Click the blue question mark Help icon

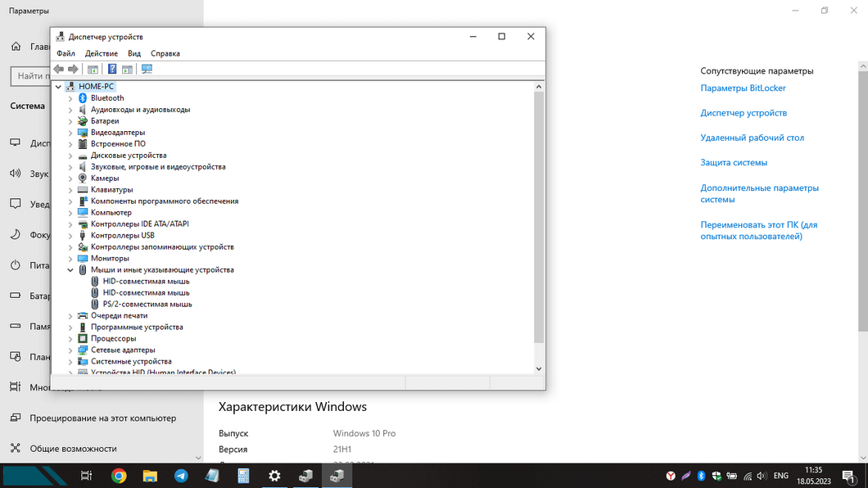[112, 70]
